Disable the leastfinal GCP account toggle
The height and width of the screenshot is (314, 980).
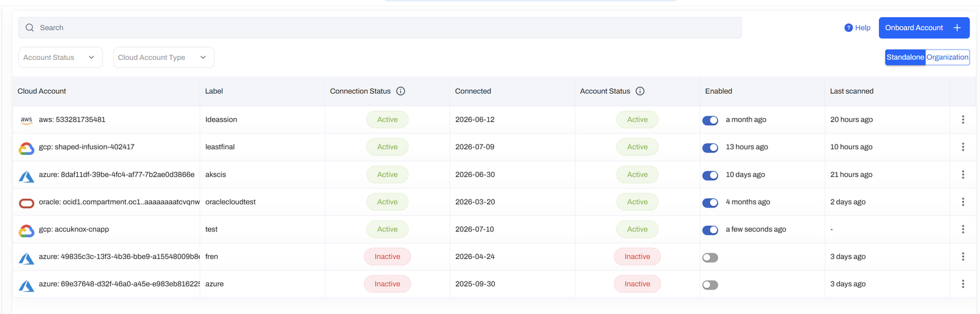tap(710, 148)
